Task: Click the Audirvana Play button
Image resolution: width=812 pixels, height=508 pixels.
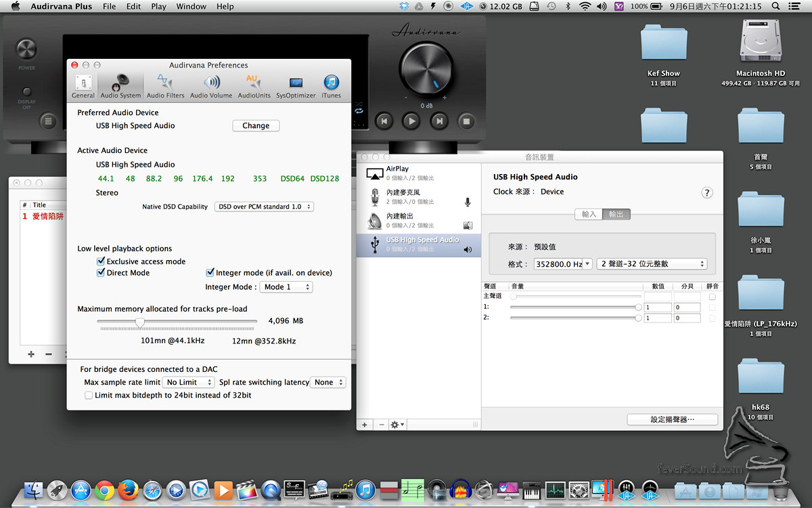Action: click(x=411, y=121)
